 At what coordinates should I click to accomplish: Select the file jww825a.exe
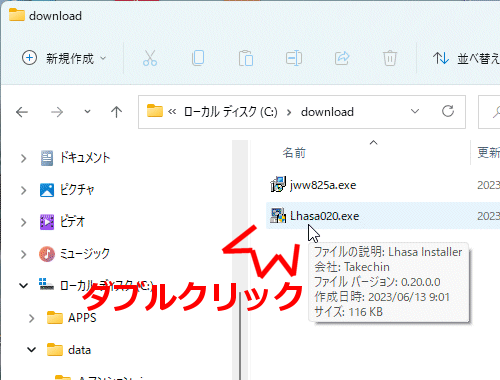(x=323, y=185)
